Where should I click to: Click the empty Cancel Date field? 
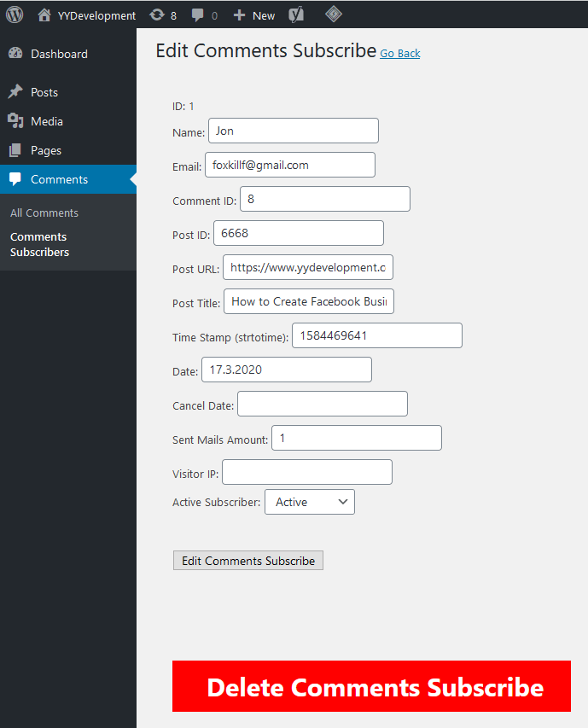click(x=323, y=404)
